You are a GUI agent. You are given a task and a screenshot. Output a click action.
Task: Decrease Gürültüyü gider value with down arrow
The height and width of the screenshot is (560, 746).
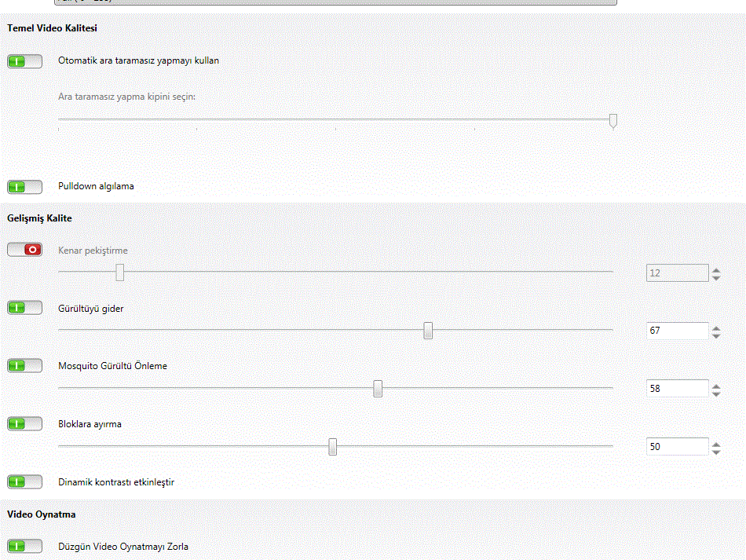click(716, 335)
